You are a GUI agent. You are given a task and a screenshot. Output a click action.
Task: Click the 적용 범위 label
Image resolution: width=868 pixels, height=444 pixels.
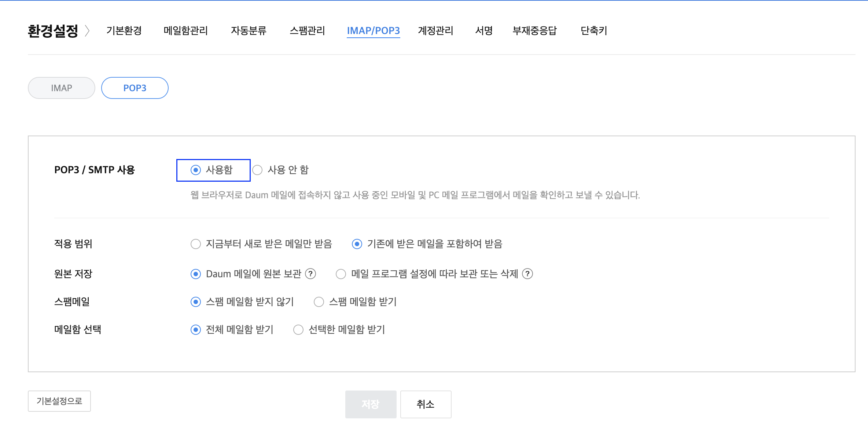73,244
